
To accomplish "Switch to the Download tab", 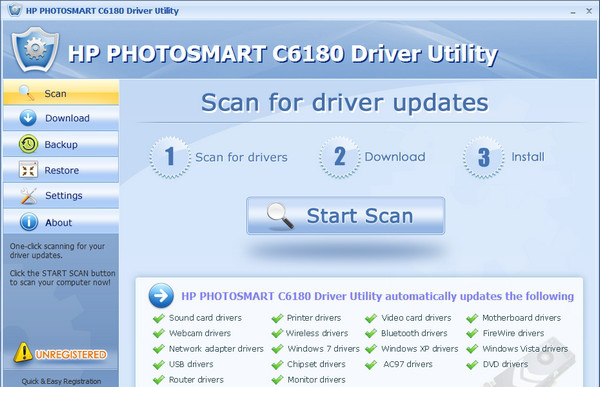I will click(61, 118).
